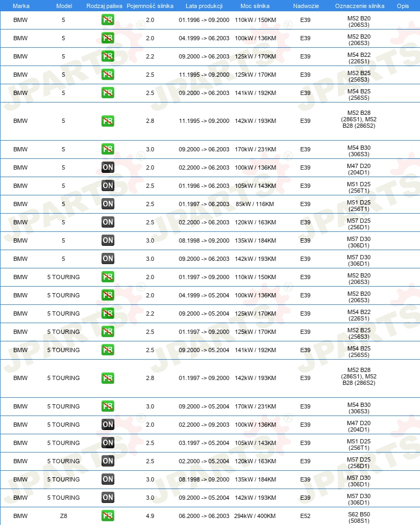Click petrol icon in 5 TOURING M52 B25 row

[x=108, y=331]
